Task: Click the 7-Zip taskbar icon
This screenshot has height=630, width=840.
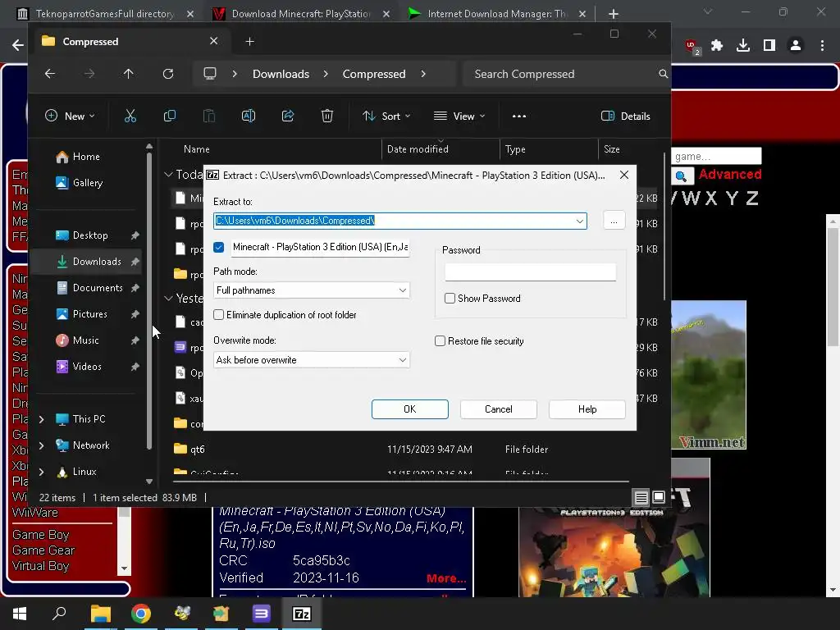Action: pyautogui.click(x=301, y=614)
